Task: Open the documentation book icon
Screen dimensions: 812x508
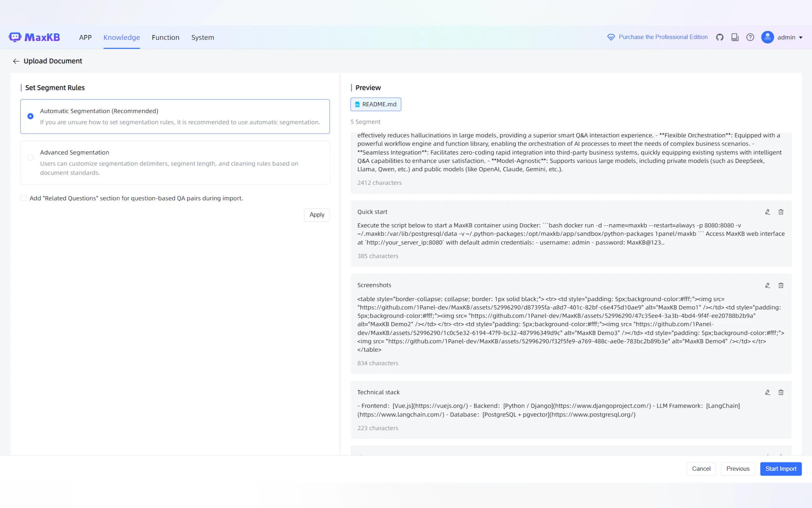Action: 735,37
